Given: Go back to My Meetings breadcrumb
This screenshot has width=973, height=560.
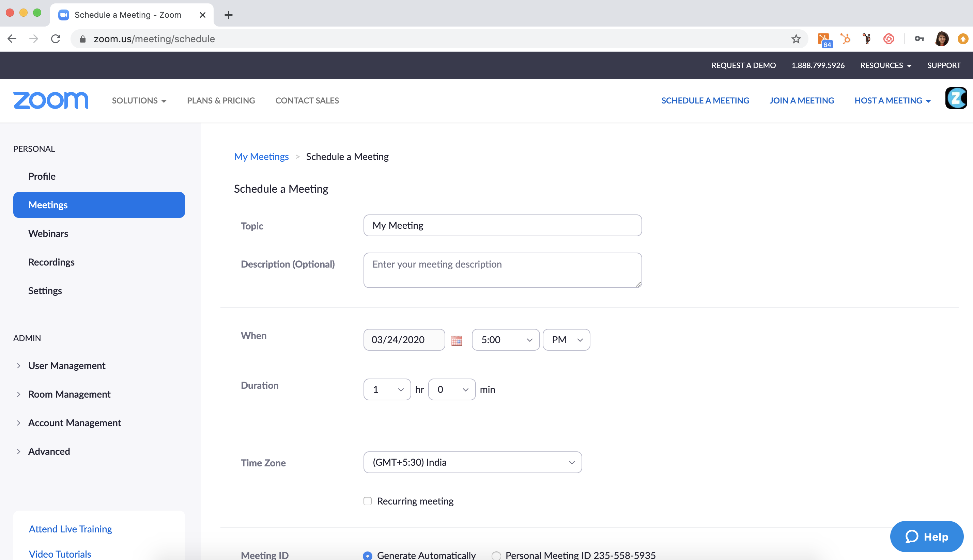Looking at the screenshot, I should pyautogui.click(x=261, y=157).
